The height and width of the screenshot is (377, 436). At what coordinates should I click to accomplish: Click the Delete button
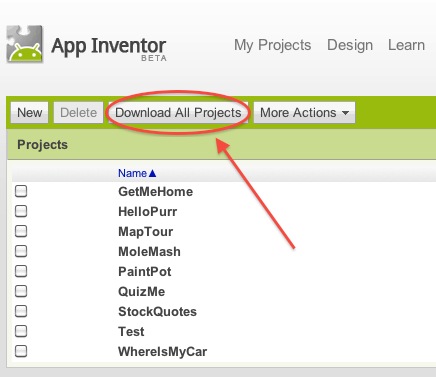(78, 113)
